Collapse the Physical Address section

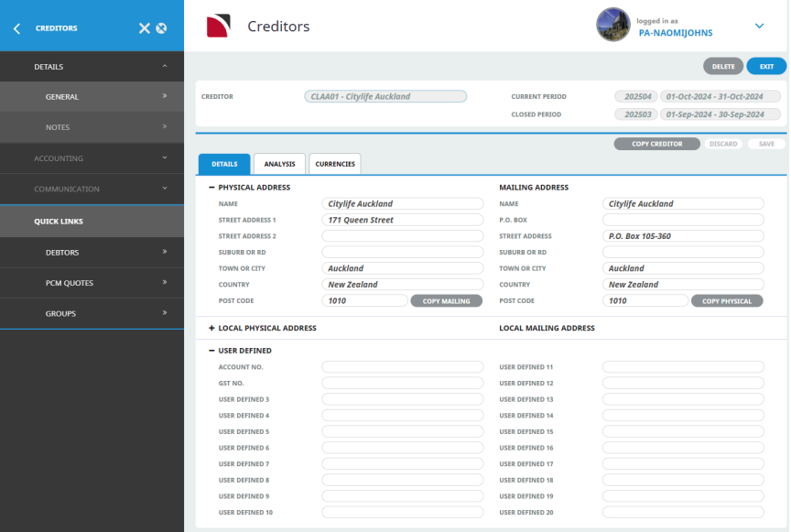[x=211, y=188]
